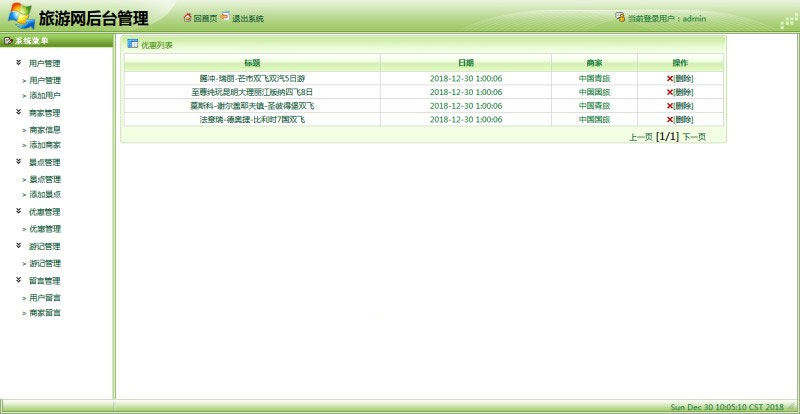Screen dimensions: 800x414
Task: Click 中国国旅 in the 法意瑞 row
Action: (x=594, y=119)
